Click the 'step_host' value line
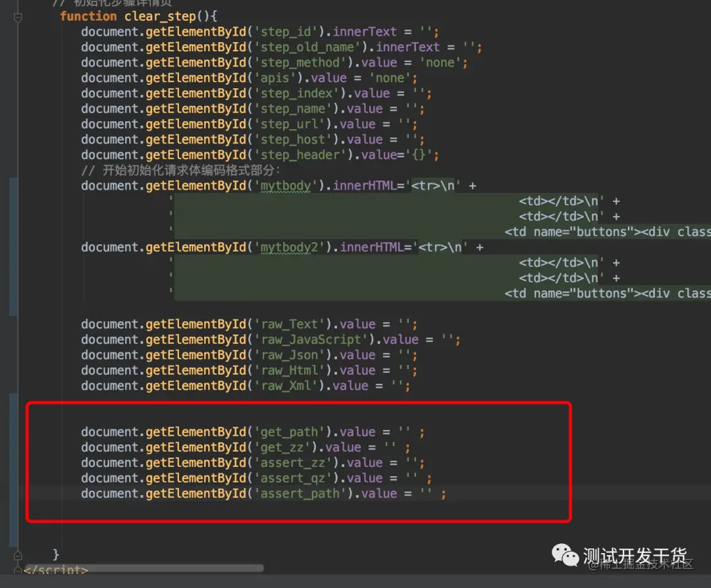This screenshot has height=588, width=711. 253,140
